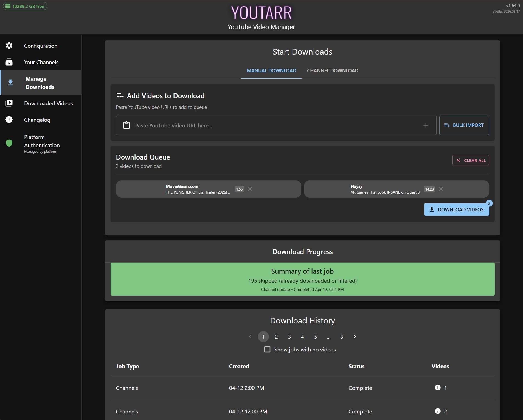Open Downloaded Videos via its video icon
Screen dimensions: 523x420
click(x=9, y=103)
